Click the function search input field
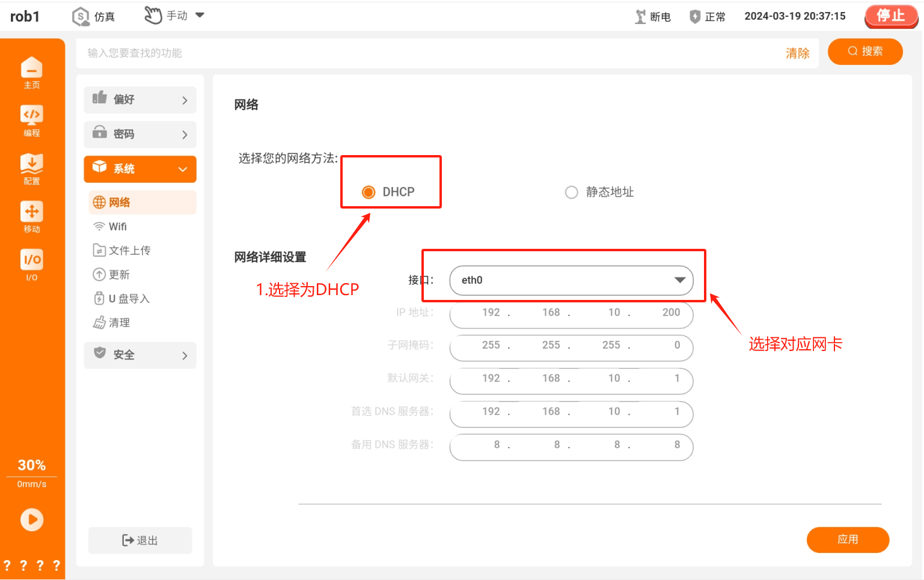 point(433,53)
